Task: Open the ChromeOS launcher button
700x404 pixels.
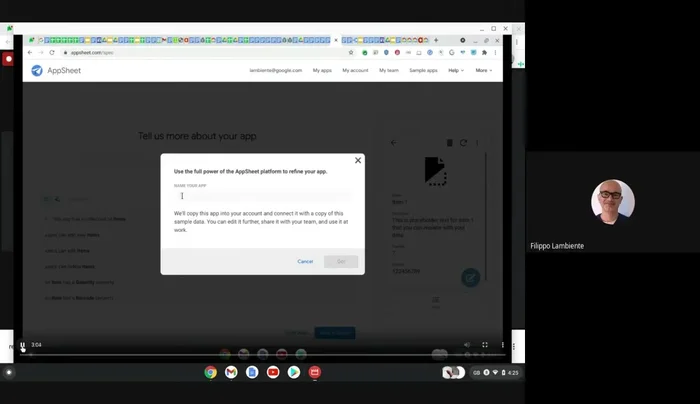Action: click(8, 372)
